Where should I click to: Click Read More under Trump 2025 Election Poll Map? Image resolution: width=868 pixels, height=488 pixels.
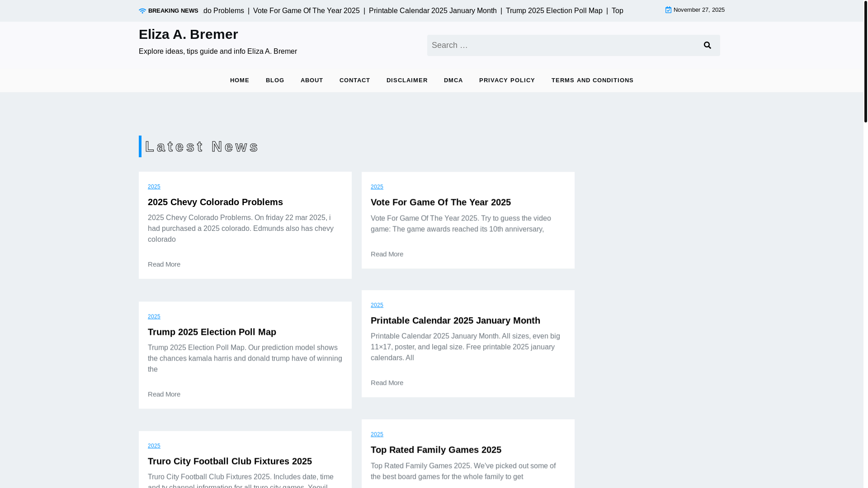click(164, 394)
